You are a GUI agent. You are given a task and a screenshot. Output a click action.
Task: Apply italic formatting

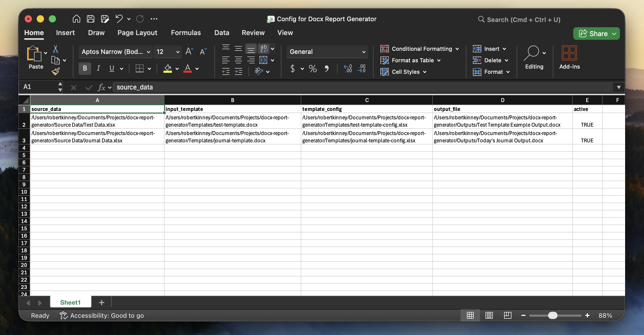pyautogui.click(x=98, y=68)
